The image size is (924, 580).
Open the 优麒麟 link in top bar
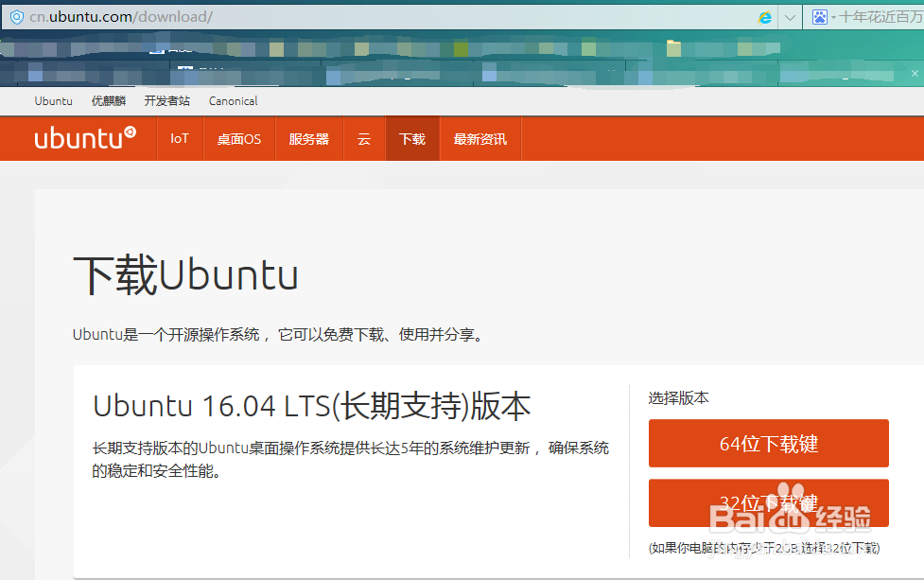pyautogui.click(x=109, y=101)
